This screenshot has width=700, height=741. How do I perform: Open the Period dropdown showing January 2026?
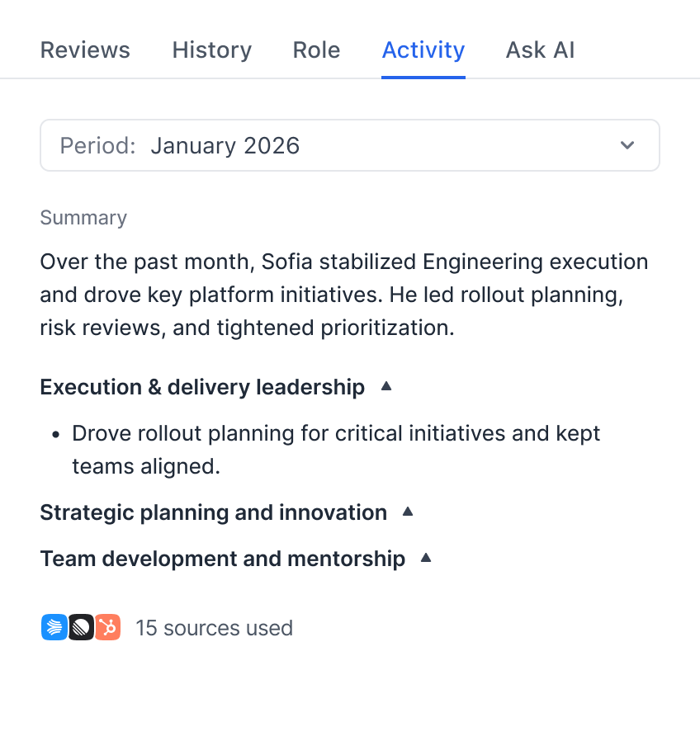(350, 145)
